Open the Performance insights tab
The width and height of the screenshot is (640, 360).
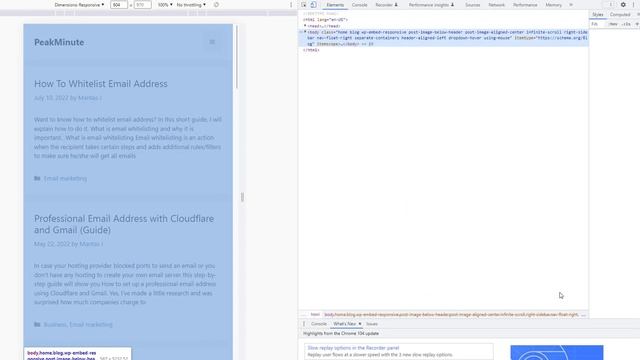point(431,5)
